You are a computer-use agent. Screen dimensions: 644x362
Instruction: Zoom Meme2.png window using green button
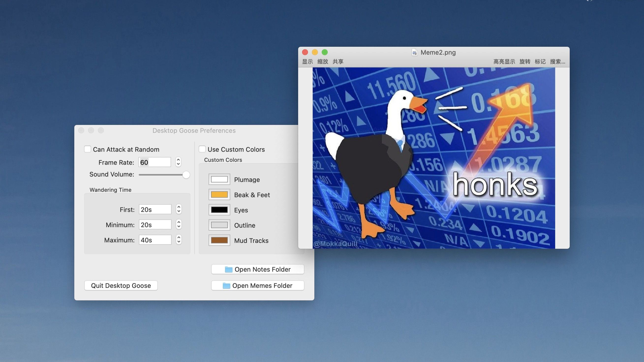coord(324,52)
